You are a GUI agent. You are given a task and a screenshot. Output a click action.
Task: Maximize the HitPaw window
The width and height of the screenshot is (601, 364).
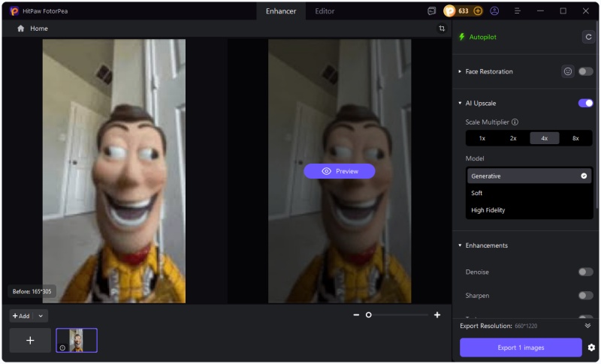coord(563,11)
